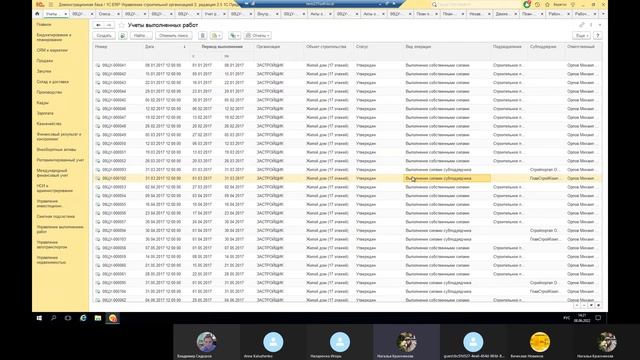
Task: Open favorites star in the top bar
Action: tap(547, 4)
